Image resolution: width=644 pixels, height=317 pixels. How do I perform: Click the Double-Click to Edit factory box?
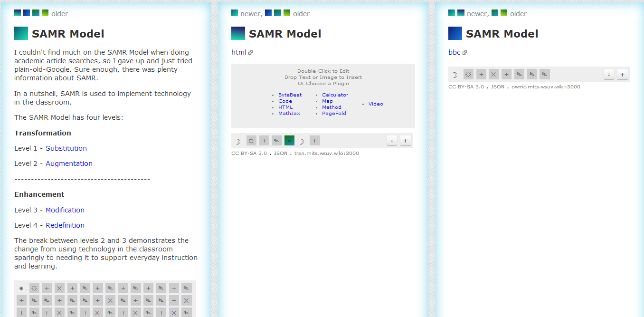tap(323, 77)
